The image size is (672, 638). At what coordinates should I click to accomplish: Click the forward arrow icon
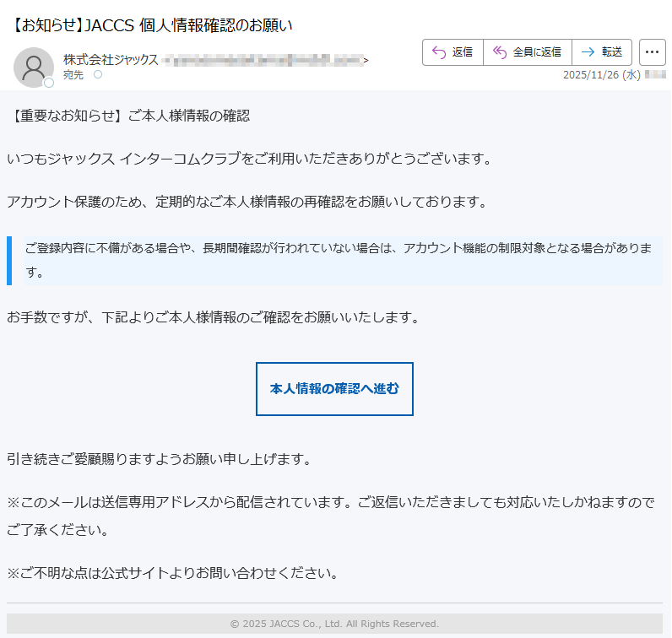(x=588, y=52)
